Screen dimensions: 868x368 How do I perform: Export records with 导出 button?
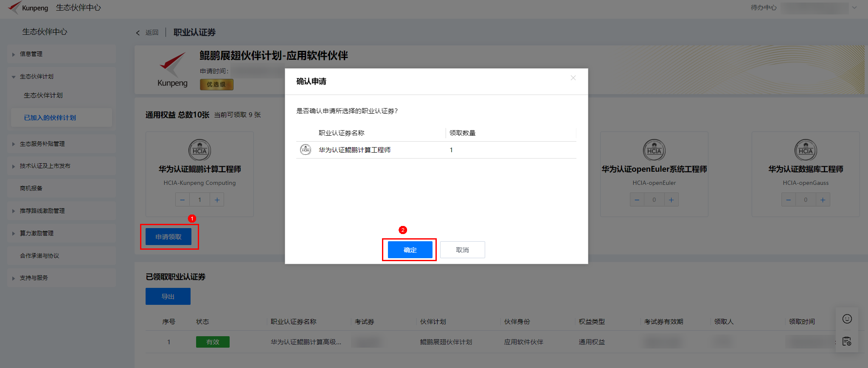coord(168,296)
